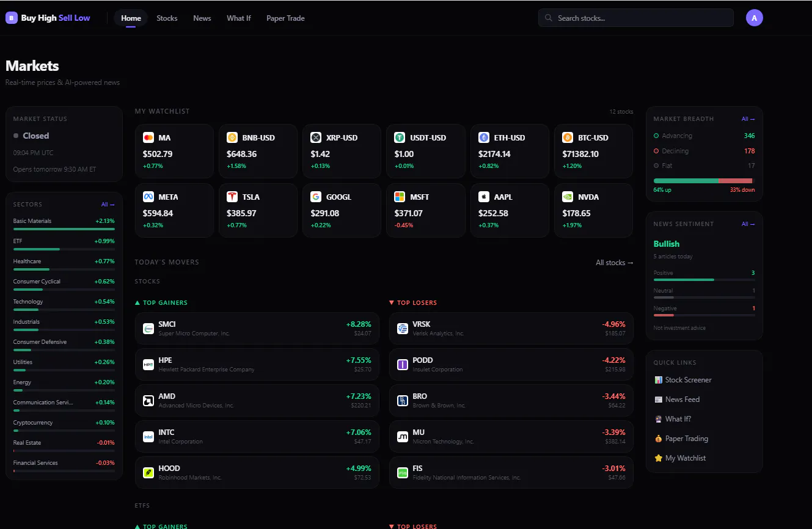Click the All stocks arrow link
Image resolution: width=812 pixels, height=529 pixels.
[x=615, y=263]
